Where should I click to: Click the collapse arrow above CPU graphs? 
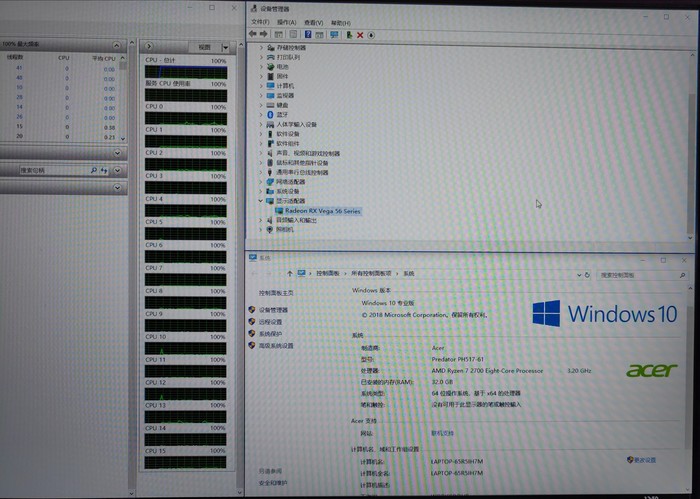pos(149,46)
